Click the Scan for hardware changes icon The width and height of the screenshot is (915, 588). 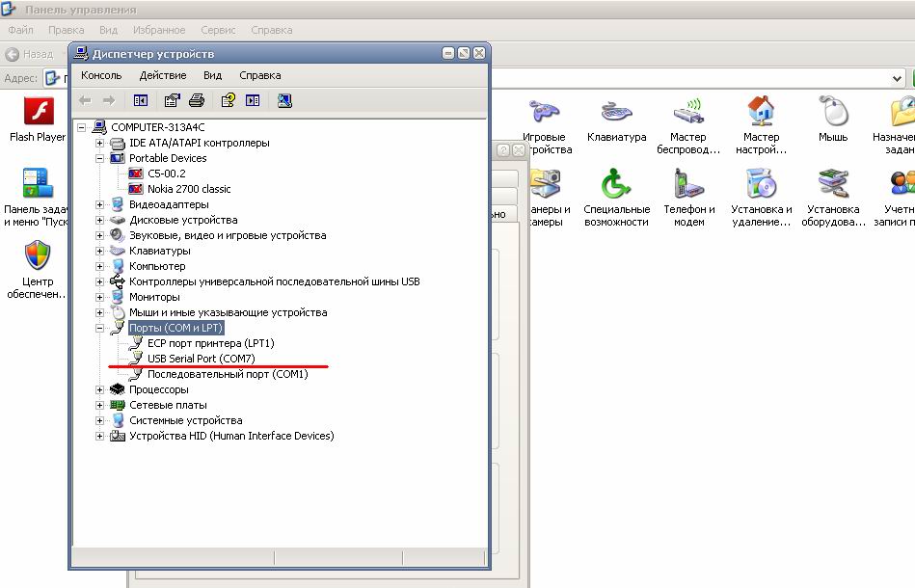(284, 101)
